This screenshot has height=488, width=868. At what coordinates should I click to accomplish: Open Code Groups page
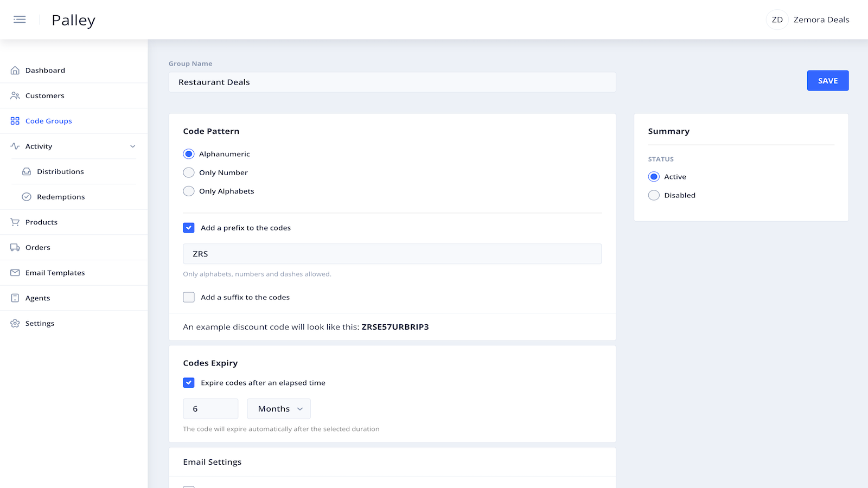coord(49,121)
